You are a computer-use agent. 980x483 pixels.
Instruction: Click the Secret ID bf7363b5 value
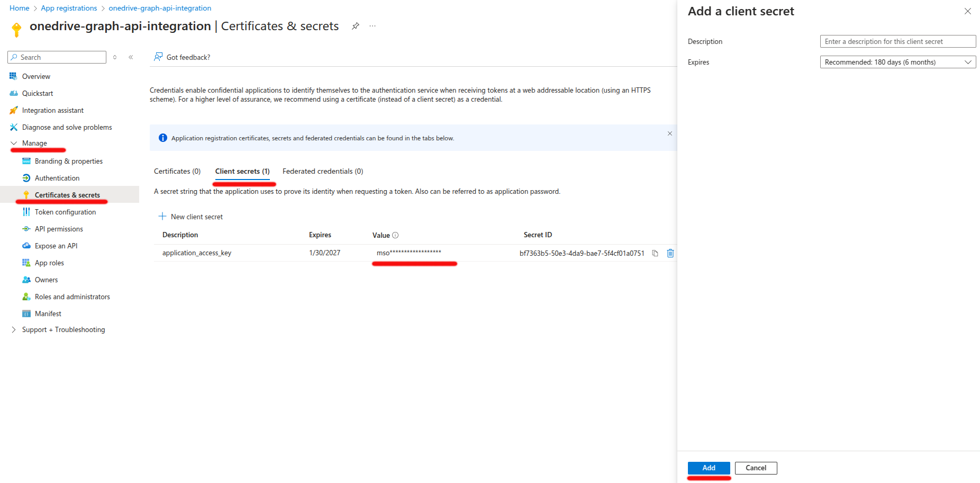pyautogui.click(x=582, y=253)
